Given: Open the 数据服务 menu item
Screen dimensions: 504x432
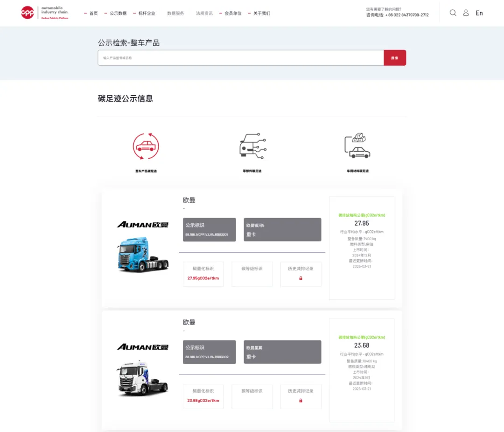Looking at the screenshot, I should pyautogui.click(x=175, y=13).
